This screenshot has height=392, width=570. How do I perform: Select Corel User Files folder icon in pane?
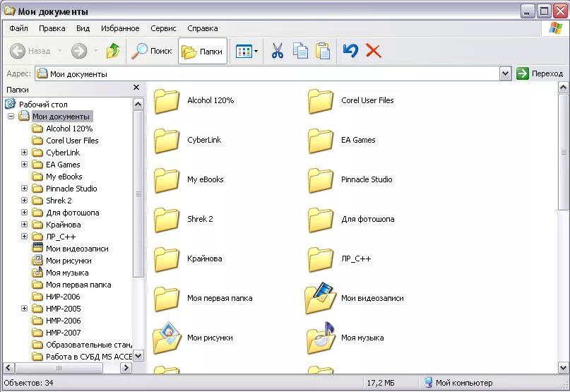(320, 102)
